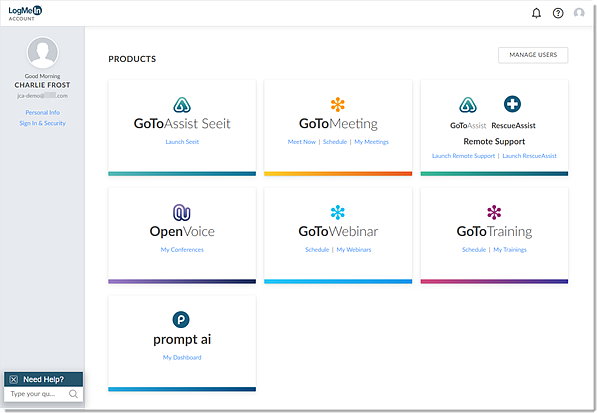Click the RescueAssist plus icon

tap(512, 104)
